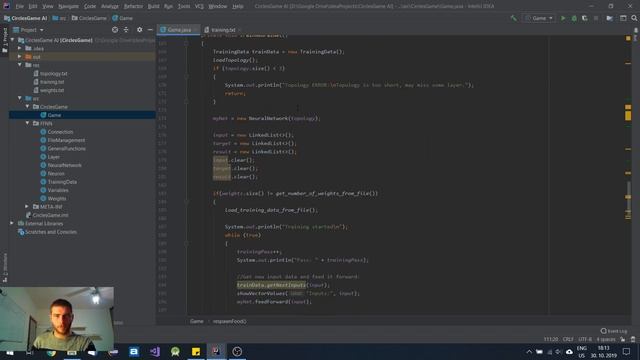The width and height of the screenshot is (640, 360).
Task: Open the Navigate menu
Action: coord(69,7)
